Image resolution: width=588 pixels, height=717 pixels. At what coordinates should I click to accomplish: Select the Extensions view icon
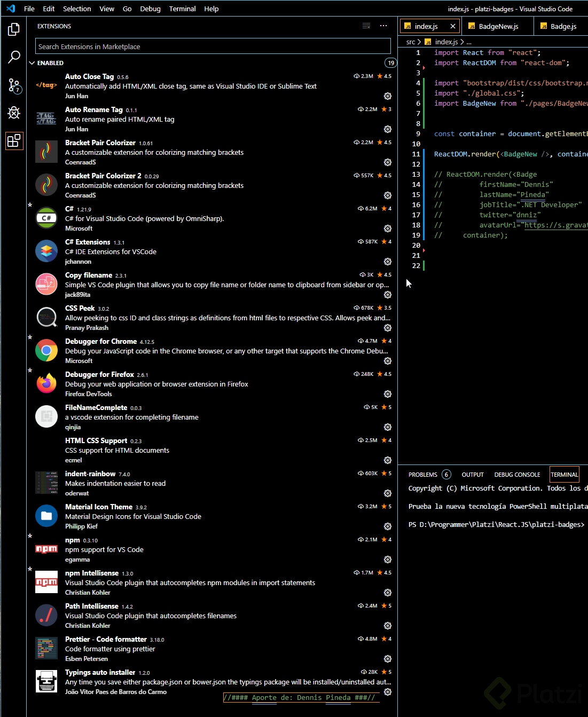click(14, 141)
